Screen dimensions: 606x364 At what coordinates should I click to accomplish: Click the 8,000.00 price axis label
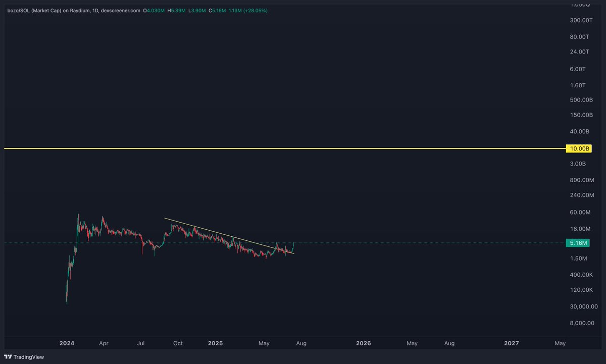(582, 323)
